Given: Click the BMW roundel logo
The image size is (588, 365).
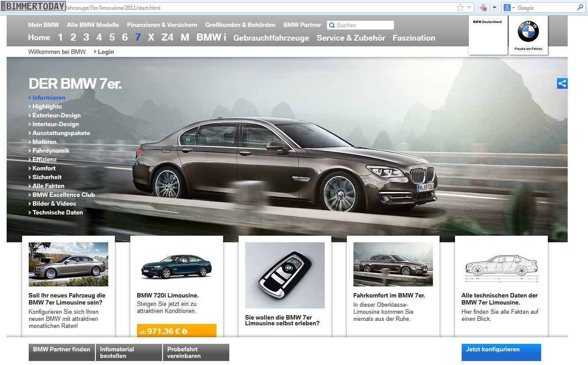Looking at the screenshot, I should tap(528, 32).
